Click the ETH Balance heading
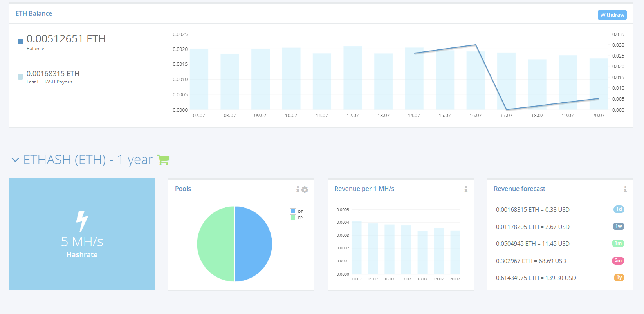Screen dimensions: 644x314 (x=34, y=13)
